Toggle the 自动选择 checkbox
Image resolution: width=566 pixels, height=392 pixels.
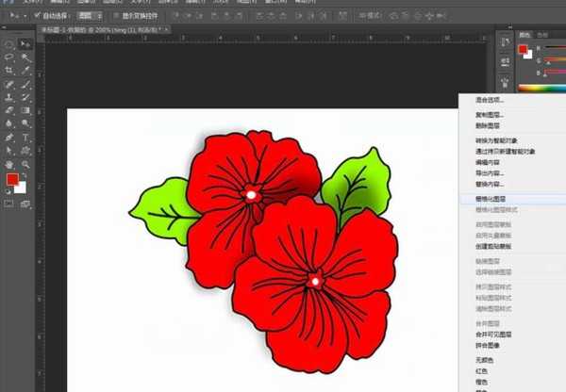coord(38,16)
